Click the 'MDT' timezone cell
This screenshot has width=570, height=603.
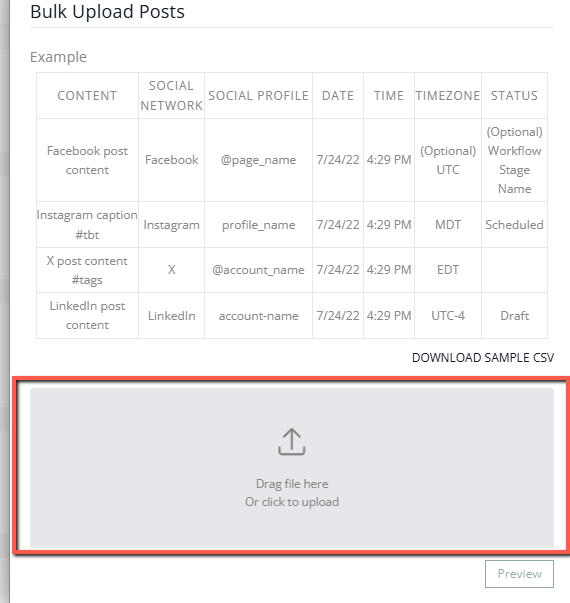[x=448, y=225]
